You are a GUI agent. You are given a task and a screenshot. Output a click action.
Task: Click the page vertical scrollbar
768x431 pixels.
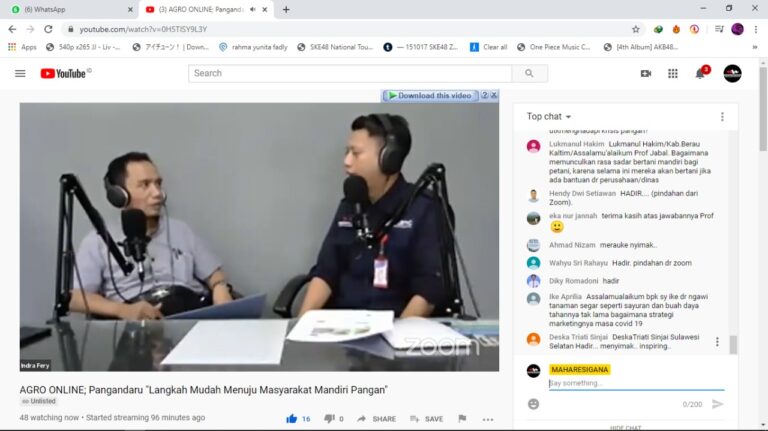pos(763,109)
